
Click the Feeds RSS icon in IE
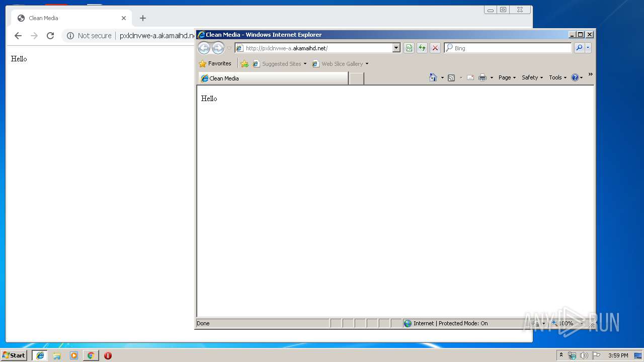[x=451, y=77]
